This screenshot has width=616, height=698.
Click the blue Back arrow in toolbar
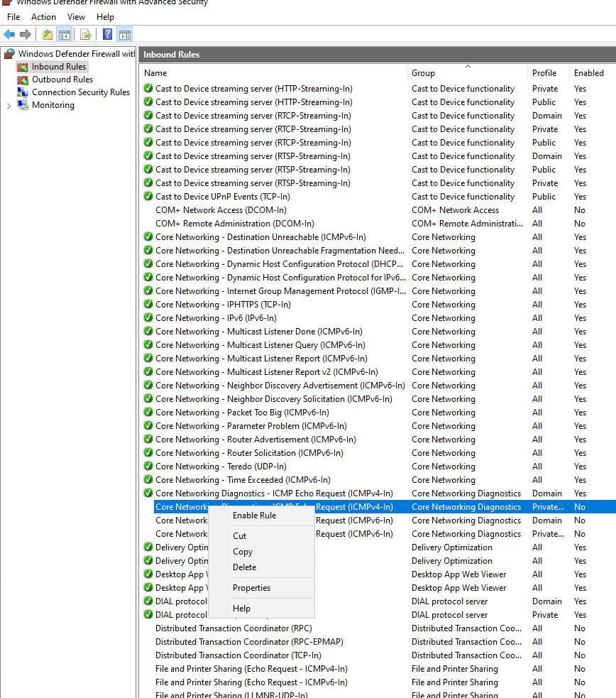pos(9,34)
